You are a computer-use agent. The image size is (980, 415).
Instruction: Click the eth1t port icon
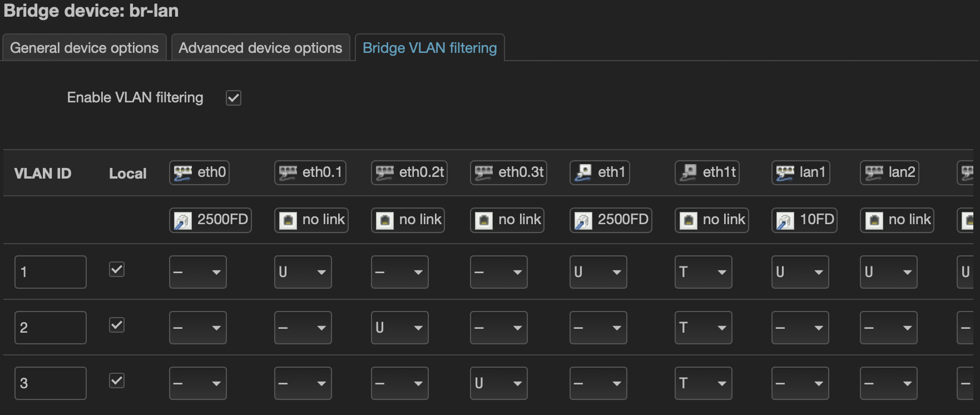pos(688,172)
